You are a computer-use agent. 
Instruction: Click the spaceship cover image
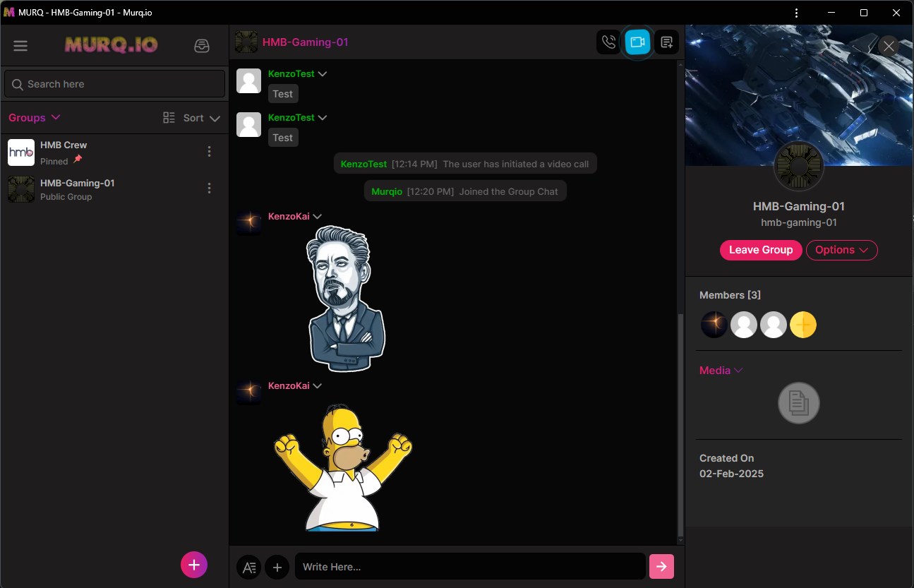799,95
